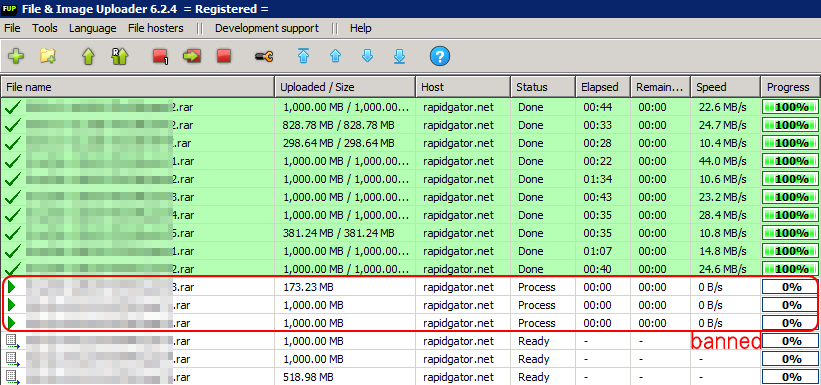This screenshot has height=385, width=821.
Task: Move selection to bottom with the barred blue down arrow
Action: coord(400,56)
